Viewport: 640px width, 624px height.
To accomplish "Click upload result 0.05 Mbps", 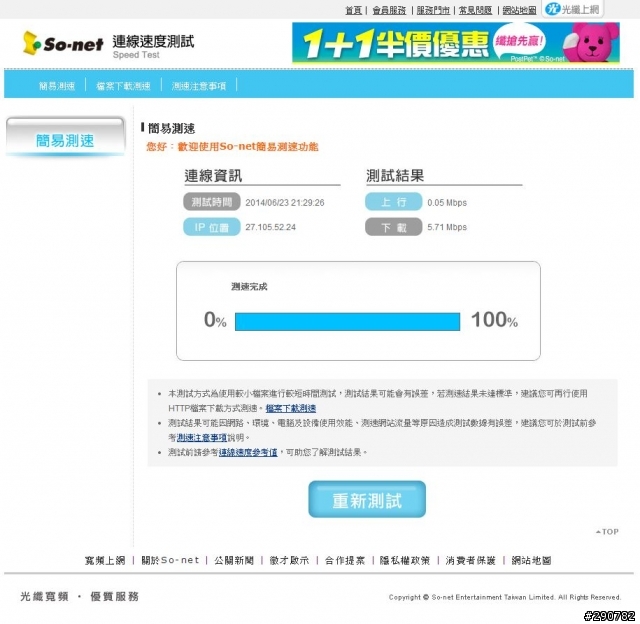I will click(x=447, y=202).
